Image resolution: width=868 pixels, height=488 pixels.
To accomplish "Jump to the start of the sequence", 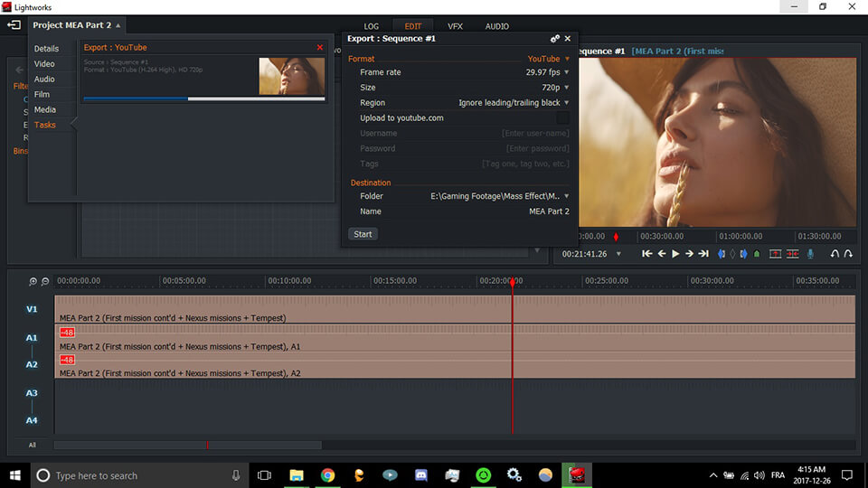I will (x=646, y=253).
